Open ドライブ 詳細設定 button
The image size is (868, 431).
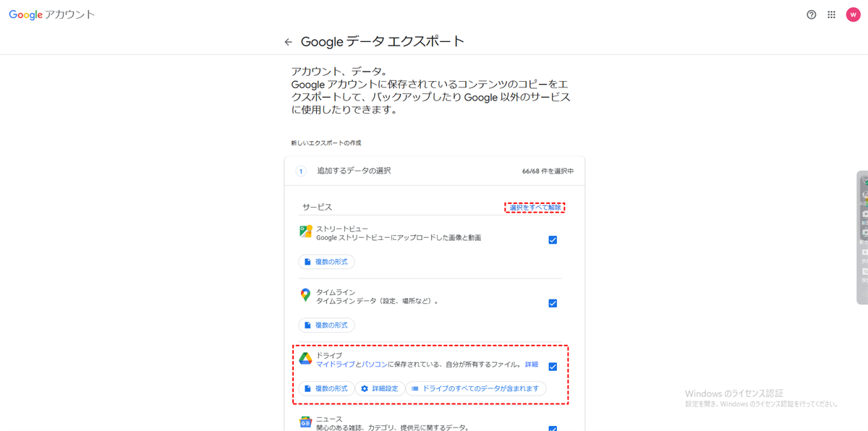[380, 388]
